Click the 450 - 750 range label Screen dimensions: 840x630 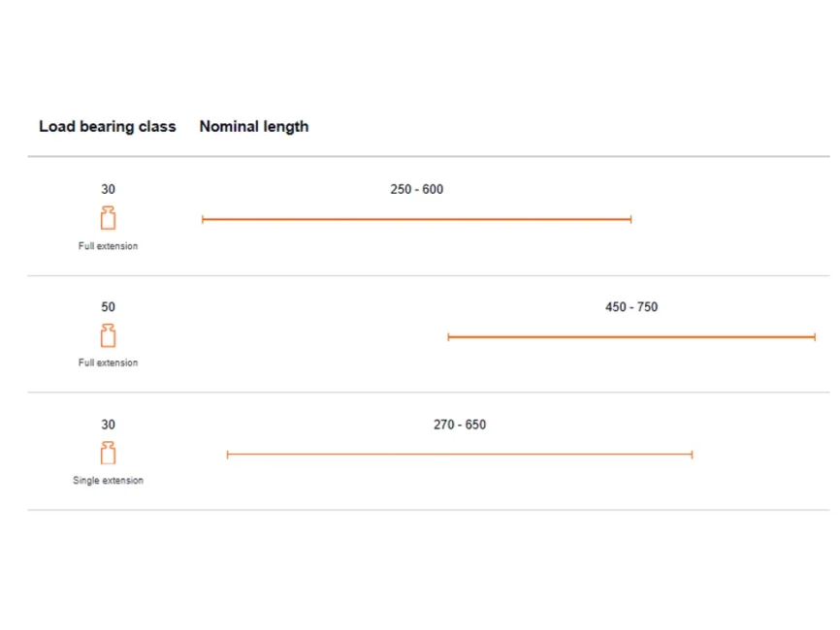pos(631,306)
